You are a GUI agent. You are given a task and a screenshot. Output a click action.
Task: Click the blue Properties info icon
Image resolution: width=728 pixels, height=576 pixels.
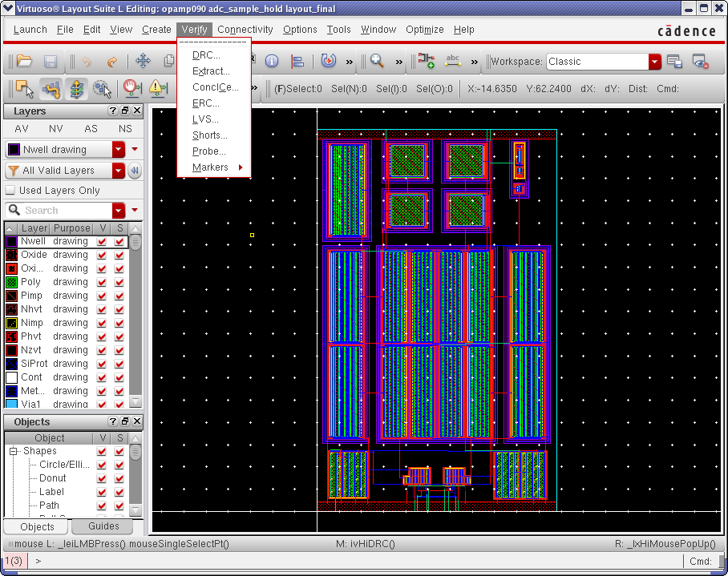[x=272, y=62]
